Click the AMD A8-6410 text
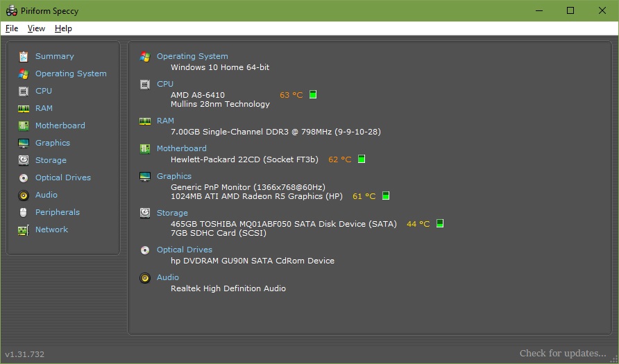 pos(198,95)
